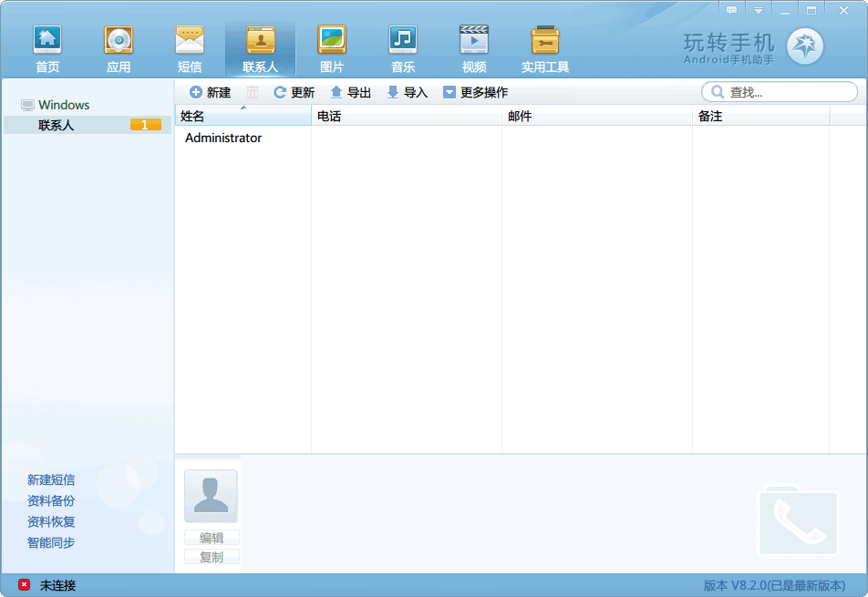Screen dimensions: 868x597
Task: Open the 音乐 music section
Action: (x=402, y=49)
